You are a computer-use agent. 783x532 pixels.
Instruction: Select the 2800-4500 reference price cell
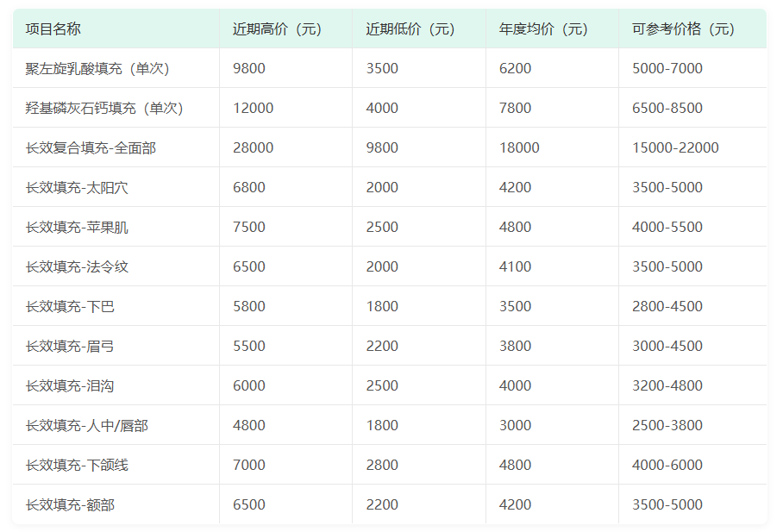[x=667, y=306]
